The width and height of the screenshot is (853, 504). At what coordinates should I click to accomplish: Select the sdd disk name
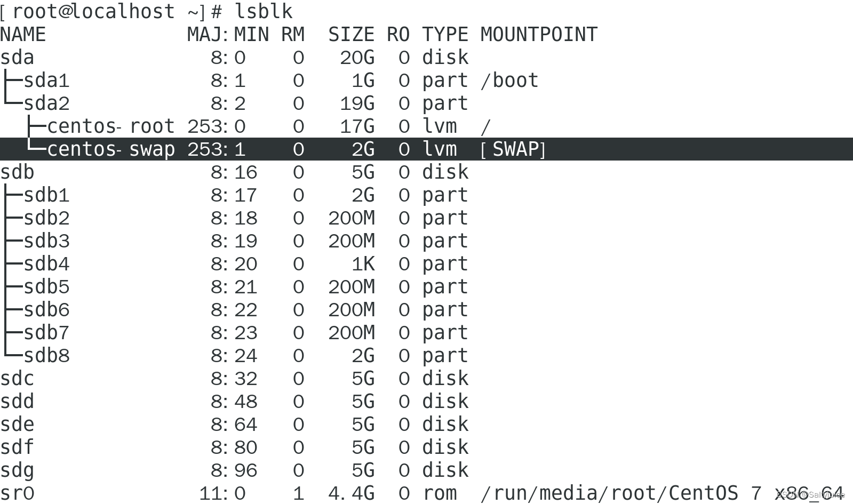point(17,402)
